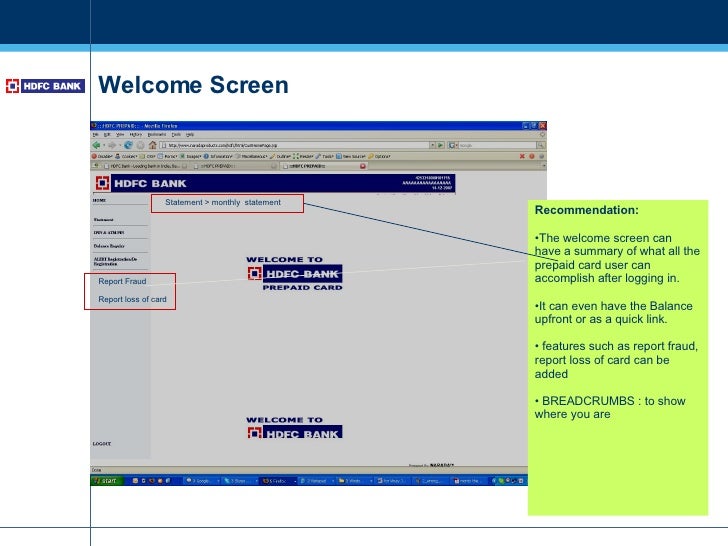This screenshot has height=546, width=728.
Task: Open the Forms menu in developer toolbar
Action: (168, 156)
